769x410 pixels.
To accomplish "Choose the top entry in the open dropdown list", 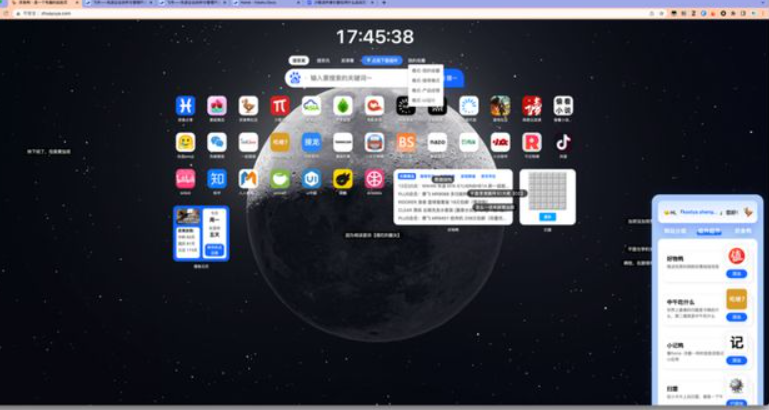I will coord(426,71).
